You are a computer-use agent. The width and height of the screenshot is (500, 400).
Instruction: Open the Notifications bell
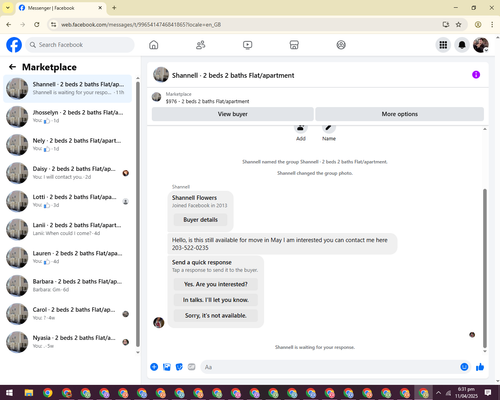(462, 45)
